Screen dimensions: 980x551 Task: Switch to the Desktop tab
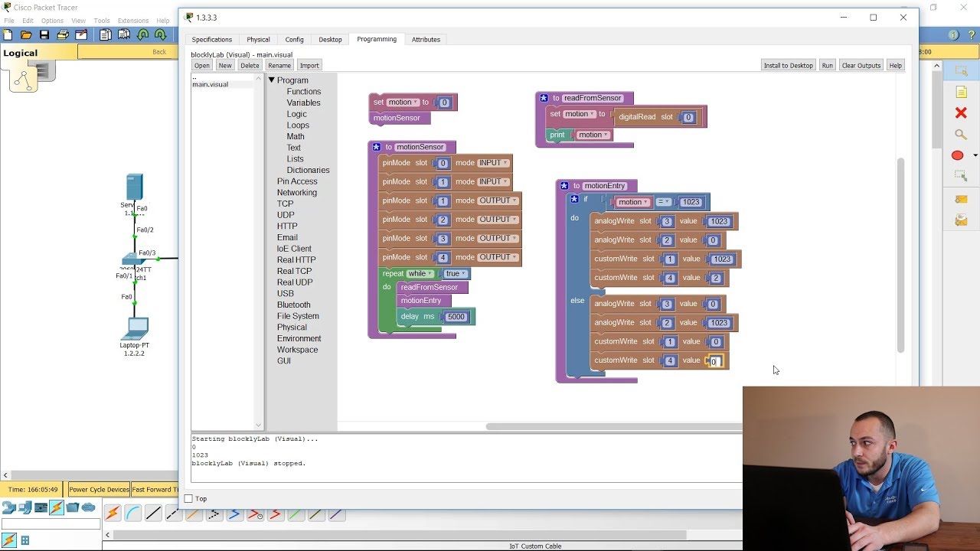[x=330, y=39]
